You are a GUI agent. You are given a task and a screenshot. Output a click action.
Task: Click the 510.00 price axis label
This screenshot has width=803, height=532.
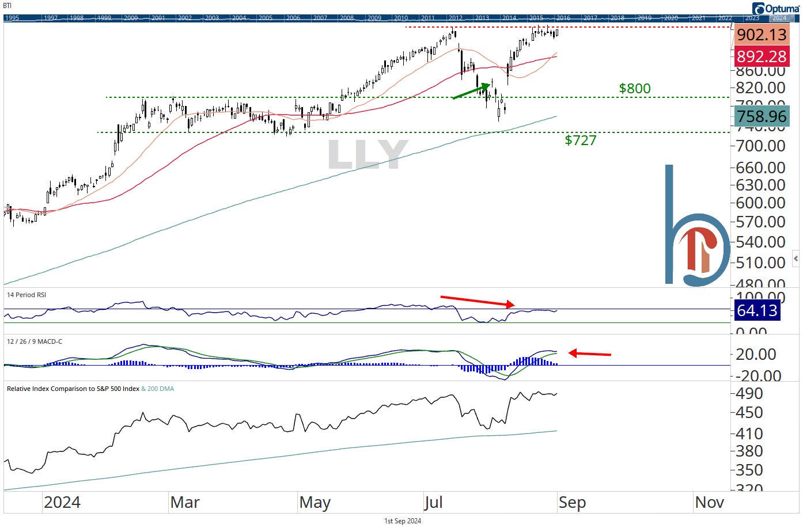(x=761, y=263)
